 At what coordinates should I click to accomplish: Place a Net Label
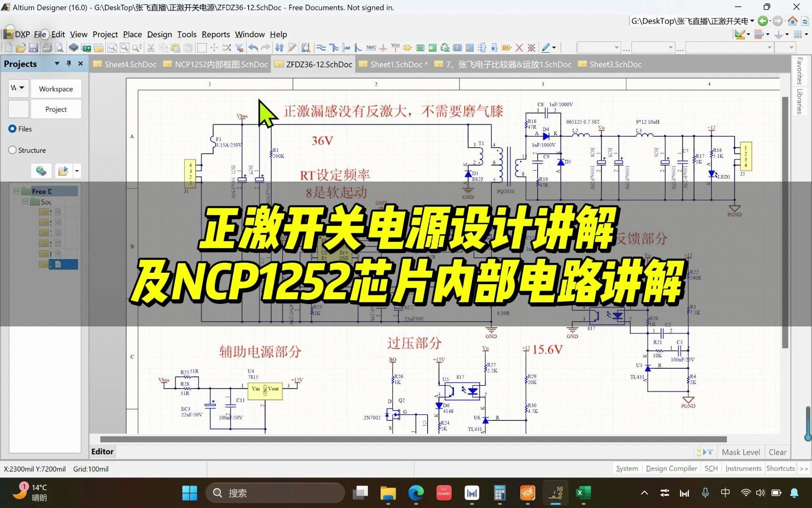point(370,48)
